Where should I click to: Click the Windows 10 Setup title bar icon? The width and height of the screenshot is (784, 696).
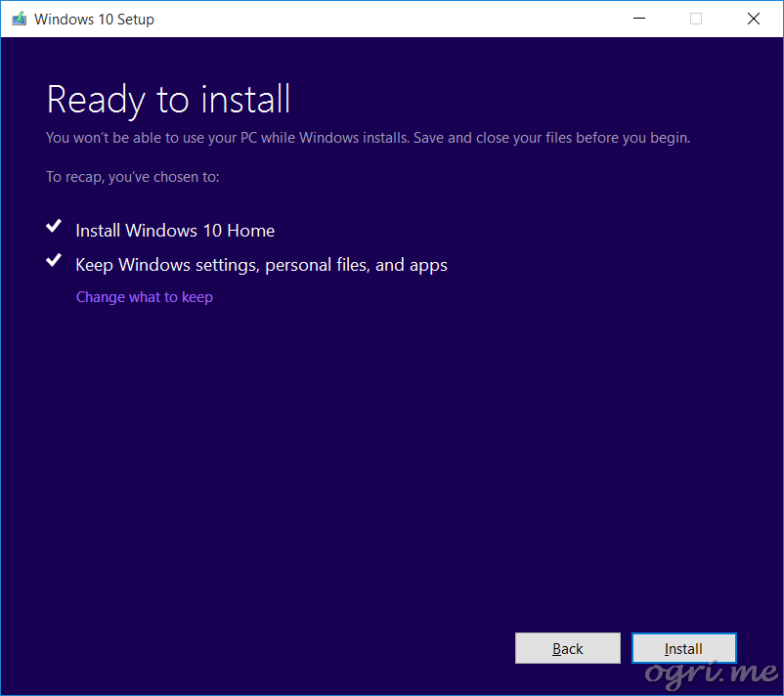(x=19, y=19)
